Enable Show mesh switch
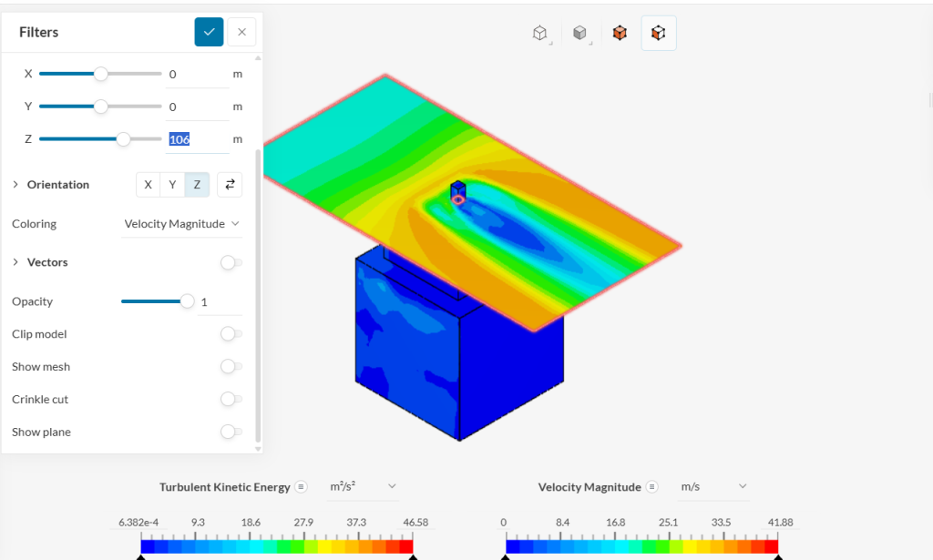Image resolution: width=933 pixels, height=560 pixels. click(x=231, y=367)
